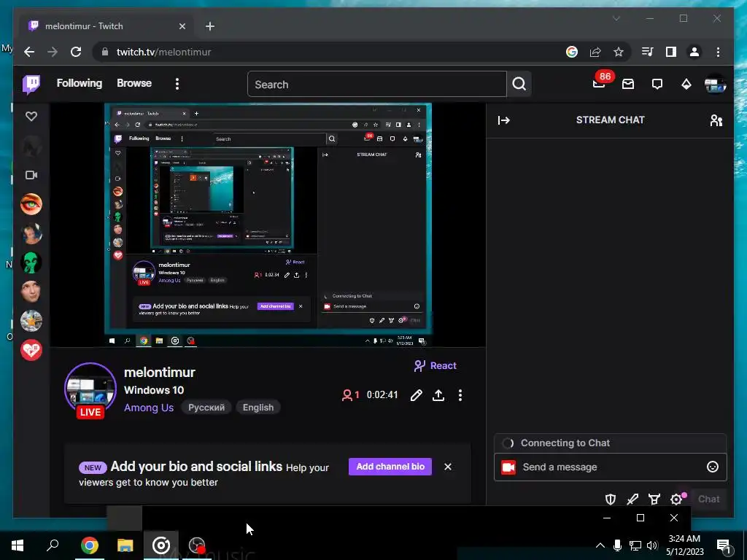Viewport: 747px width, 560px height.
Task: Click the magnifier search button
Action: [519, 85]
